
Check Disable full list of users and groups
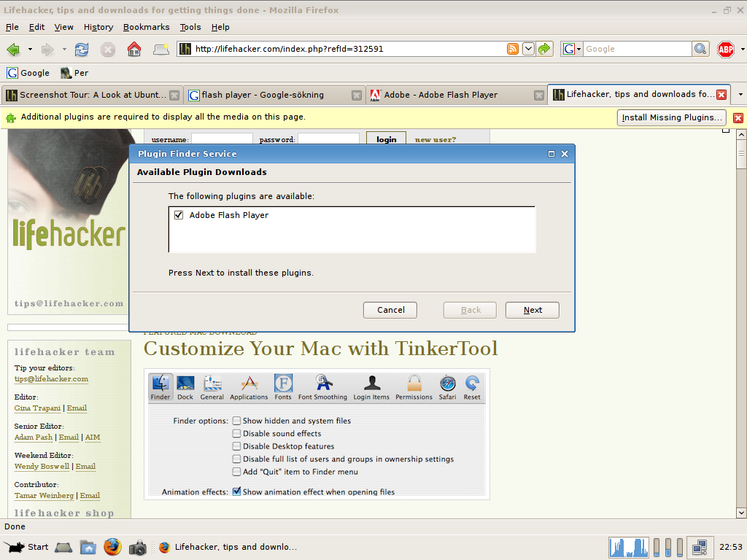(x=236, y=459)
